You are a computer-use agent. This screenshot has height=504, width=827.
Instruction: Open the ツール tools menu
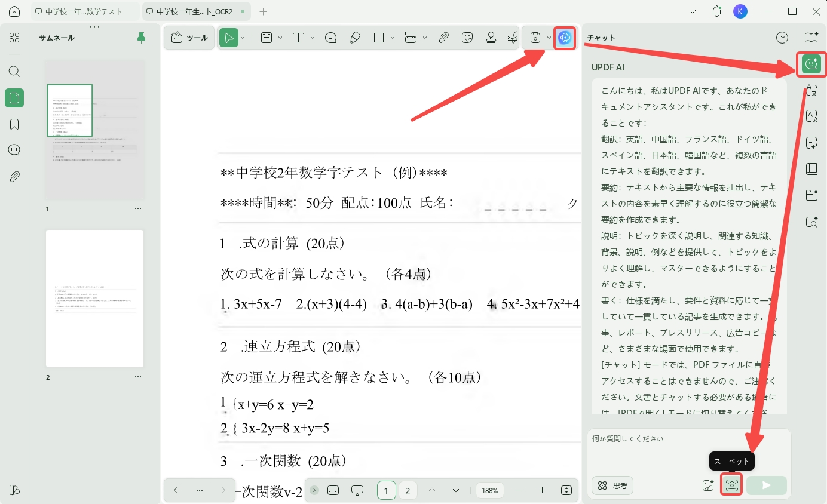coord(189,38)
